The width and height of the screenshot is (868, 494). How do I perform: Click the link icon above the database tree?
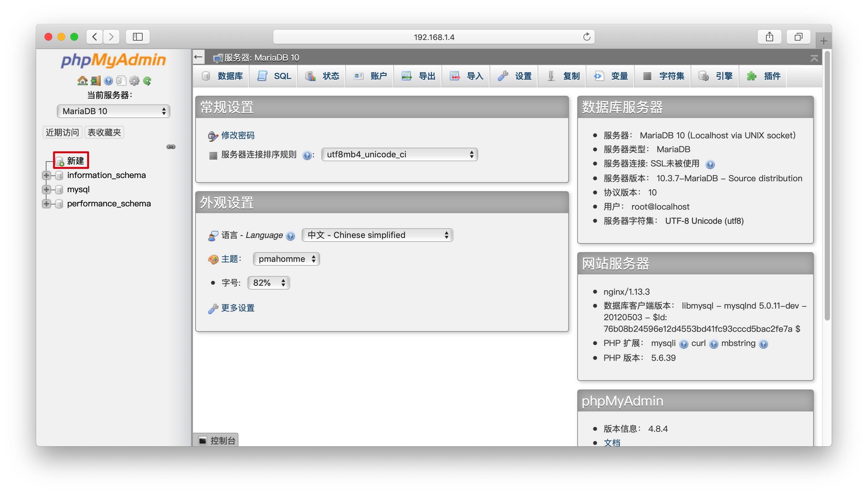click(171, 147)
